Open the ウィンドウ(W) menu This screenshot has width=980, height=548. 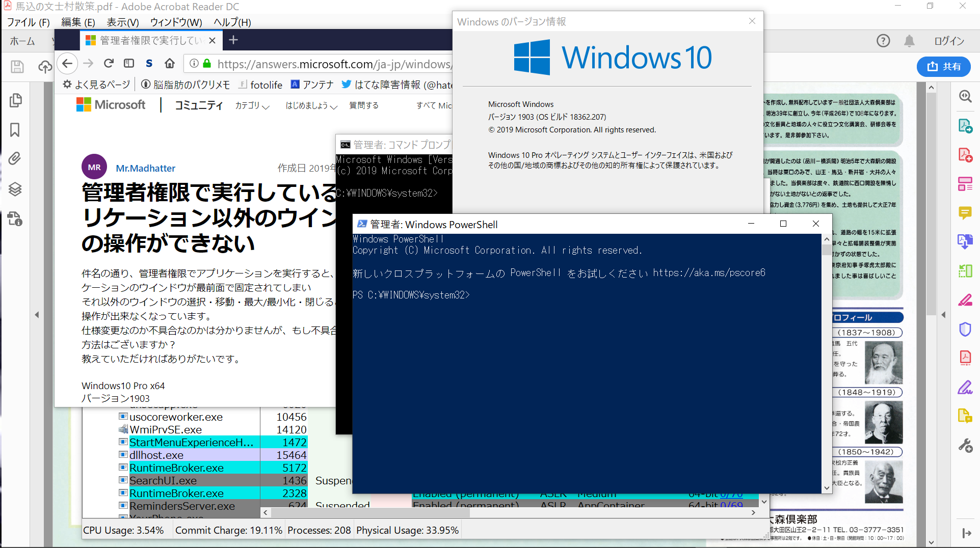tap(176, 22)
